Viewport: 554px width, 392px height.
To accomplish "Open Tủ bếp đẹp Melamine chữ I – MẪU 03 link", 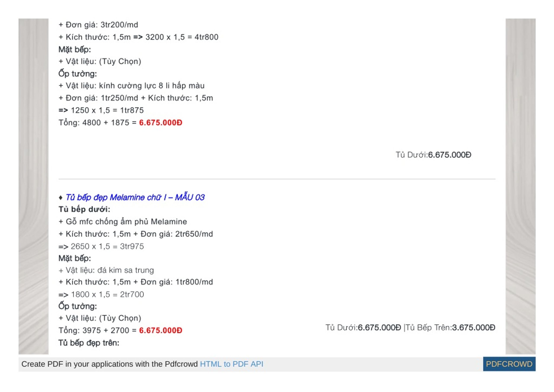I will pyautogui.click(x=135, y=198).
